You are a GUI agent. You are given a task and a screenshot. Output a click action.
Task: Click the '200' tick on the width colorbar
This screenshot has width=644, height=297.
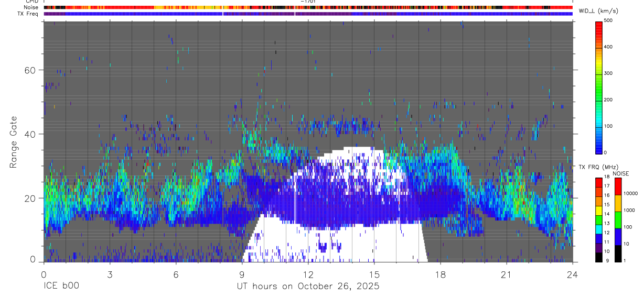(x=609, y=100)
